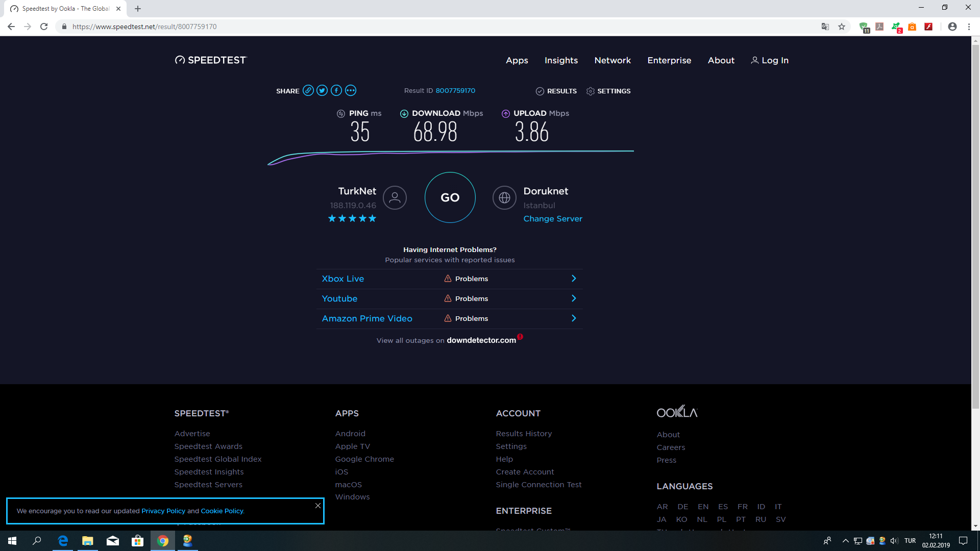Expand the Amazon Prime Video row arrow

point(574,318)
